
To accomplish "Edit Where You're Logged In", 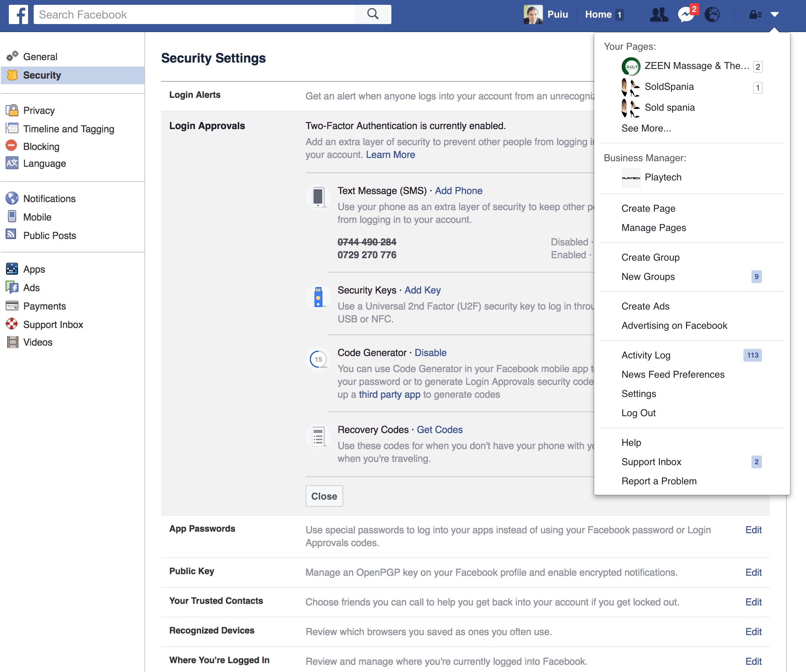I will (753, 662).
